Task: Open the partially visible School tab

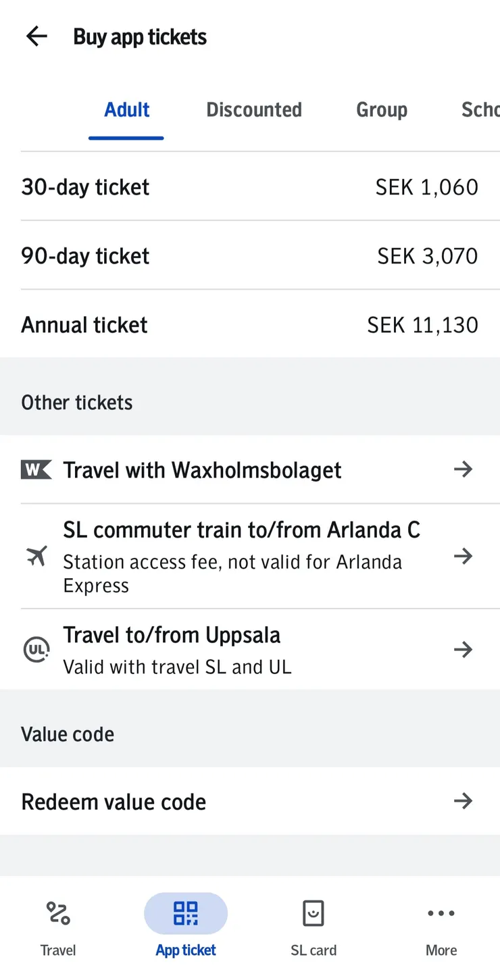Action: point(480,109)
